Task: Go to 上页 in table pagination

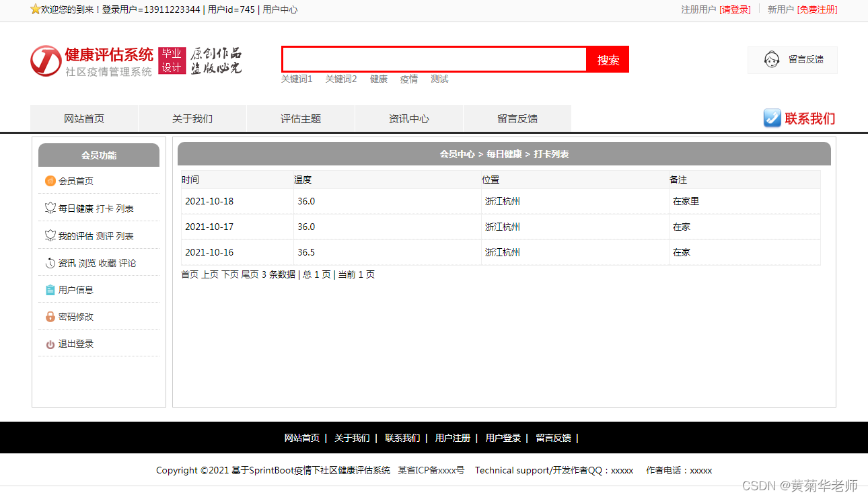Action: pos(210,274)
